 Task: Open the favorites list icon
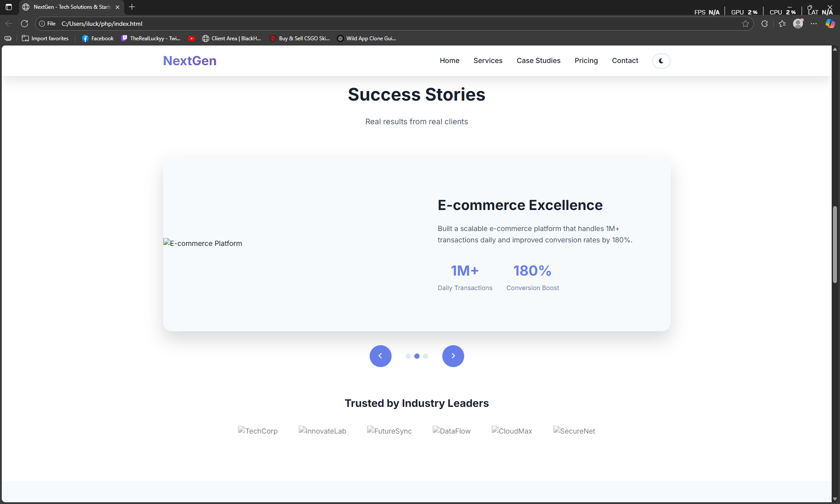pyautogui.click(x=782, y=24)
